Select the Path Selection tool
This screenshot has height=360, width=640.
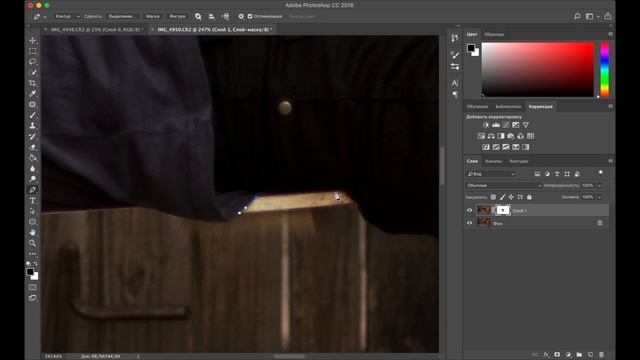[32, 211]
